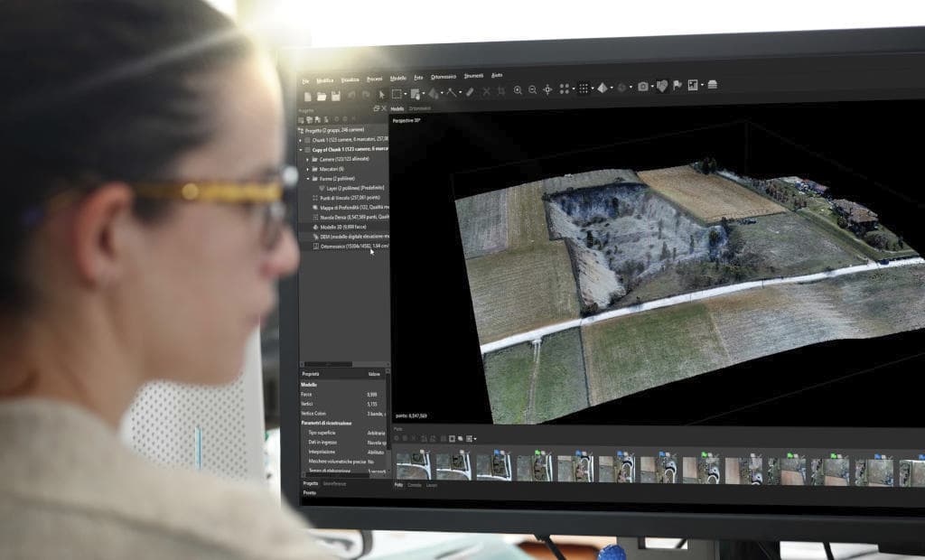Expand the Marcatori folder in the tree

pos(307,169)
